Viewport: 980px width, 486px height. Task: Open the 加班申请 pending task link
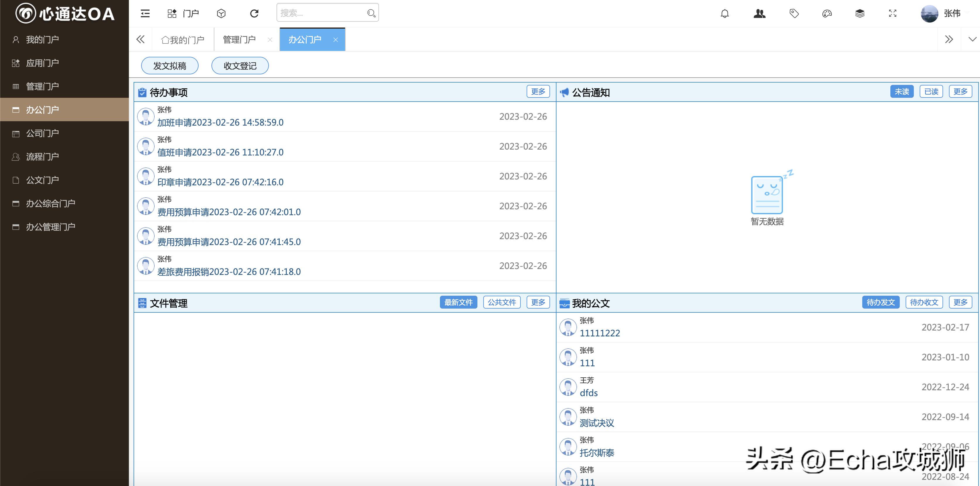tap(220, 122)
